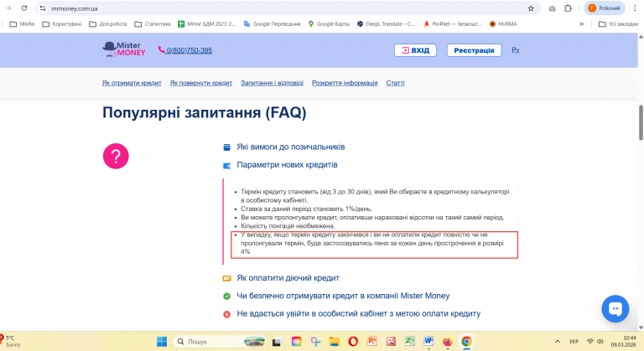
Task: Open the Extensions puzzle icon
Action: (x=568, y=8)
